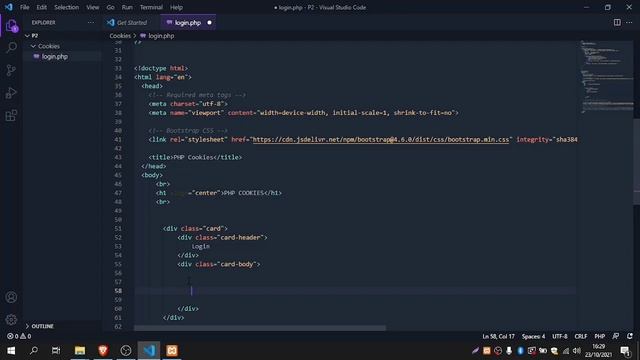Open the Go menu
This screenshot has width=640, height=360.
click(x=111, y=7)
